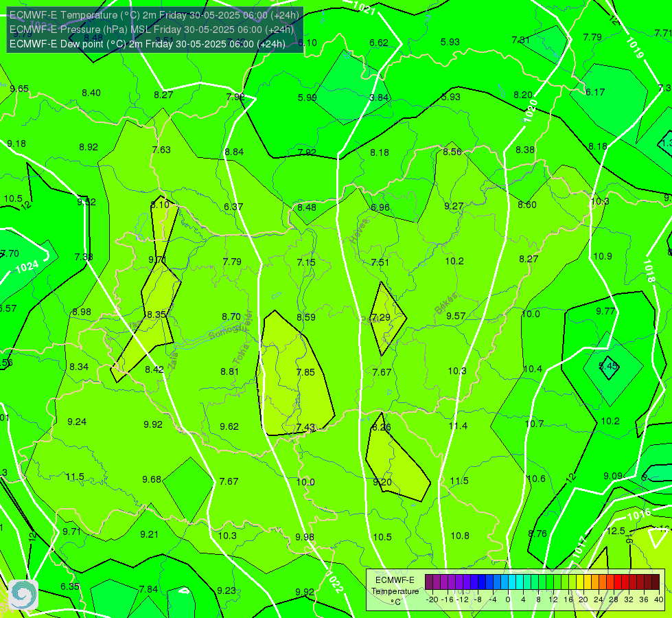This screenshot has width=672, height=618.
Task: Click the 9.57 grid value
Action: [x=456, y=316]
